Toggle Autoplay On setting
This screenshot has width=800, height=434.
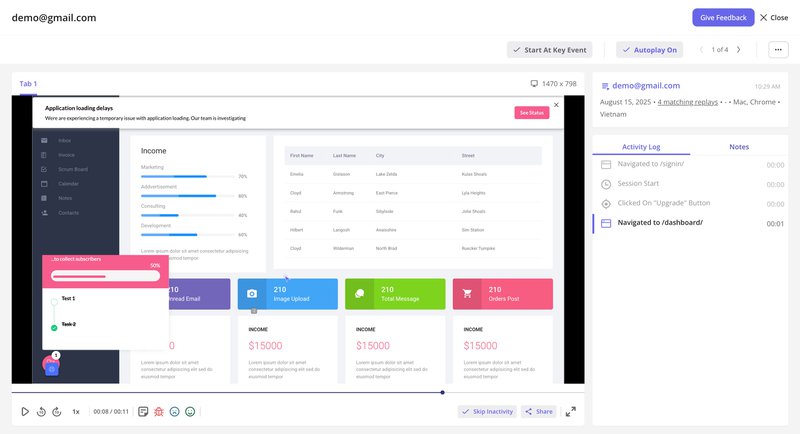649,49
